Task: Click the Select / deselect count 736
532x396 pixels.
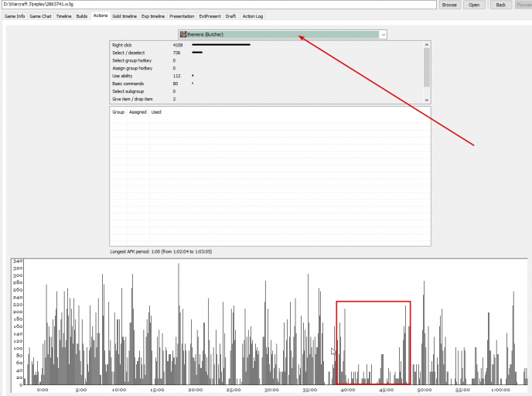Action: [176, 53]
